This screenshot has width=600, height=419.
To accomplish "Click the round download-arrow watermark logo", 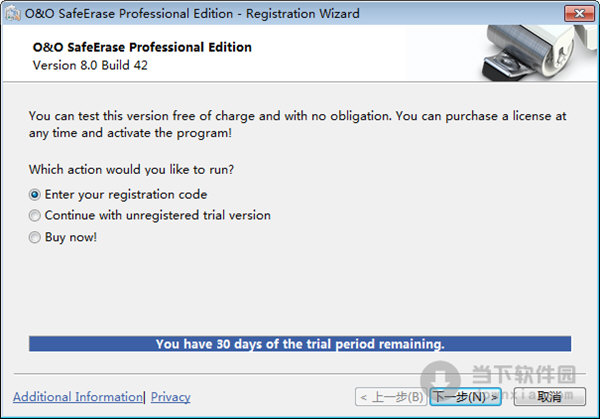I will [x=440, y=379].
